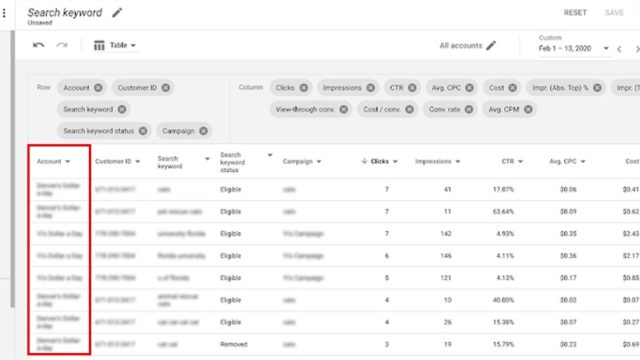Open the Account column header menu
Image resolution: width=640 pixels, height=360 pixels.
(68, 162)
